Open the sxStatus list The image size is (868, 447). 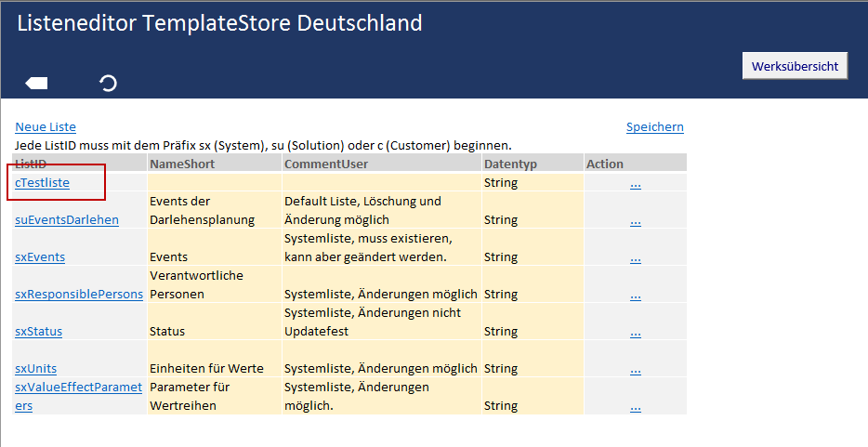(39, 331)
